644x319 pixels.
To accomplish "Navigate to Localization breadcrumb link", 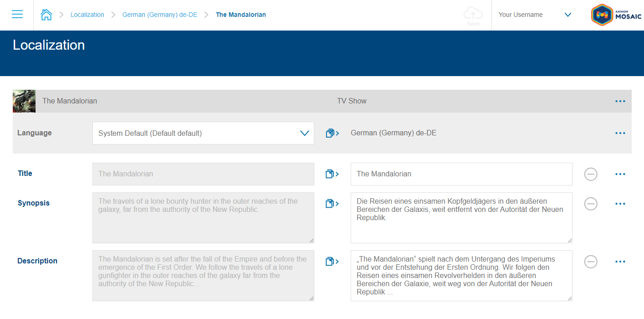I will click(x=87, y=15).
